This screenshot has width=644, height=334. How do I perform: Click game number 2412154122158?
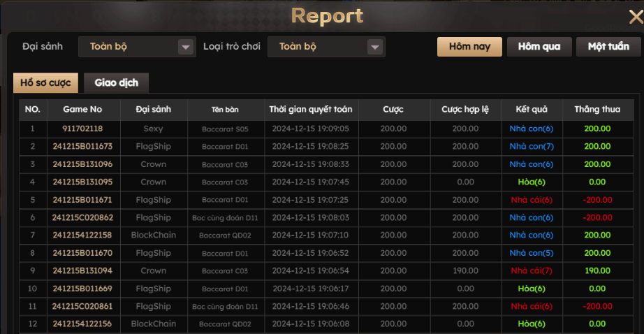click(82, 235)
